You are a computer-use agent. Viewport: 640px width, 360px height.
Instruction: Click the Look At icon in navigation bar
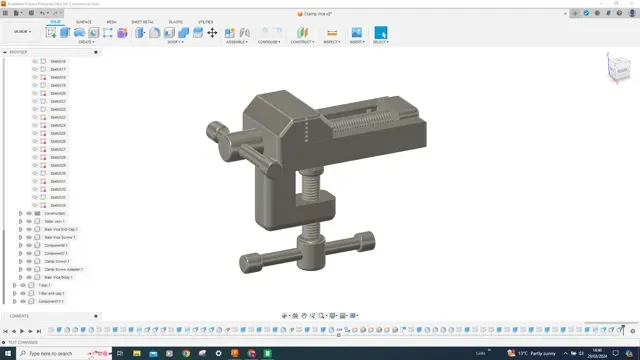295,316
